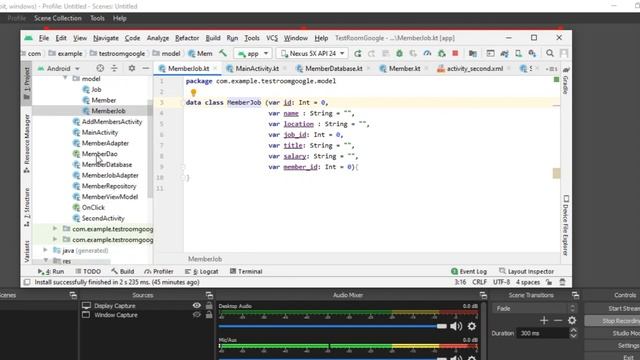Click the Project tree vertical scrollbar
The image size is (640, 360).
[x=150, y=150]
